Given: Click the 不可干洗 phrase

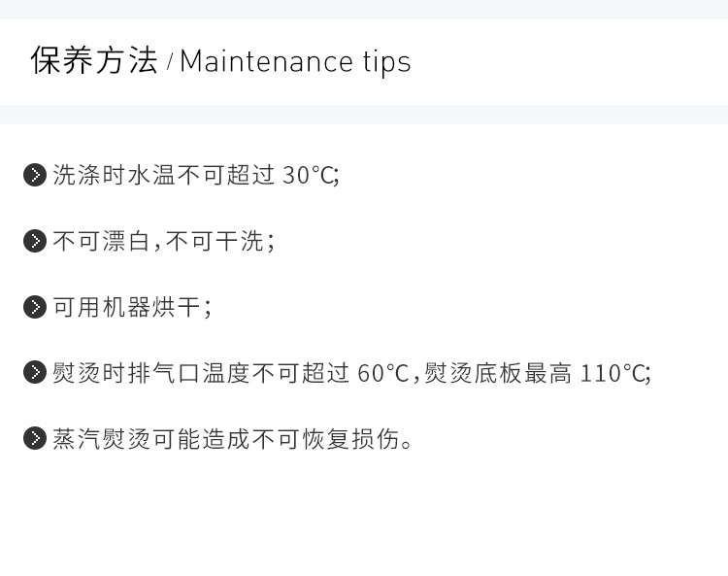Looking at the screenshot, I should pyautogui.click(x=215, y=241).
